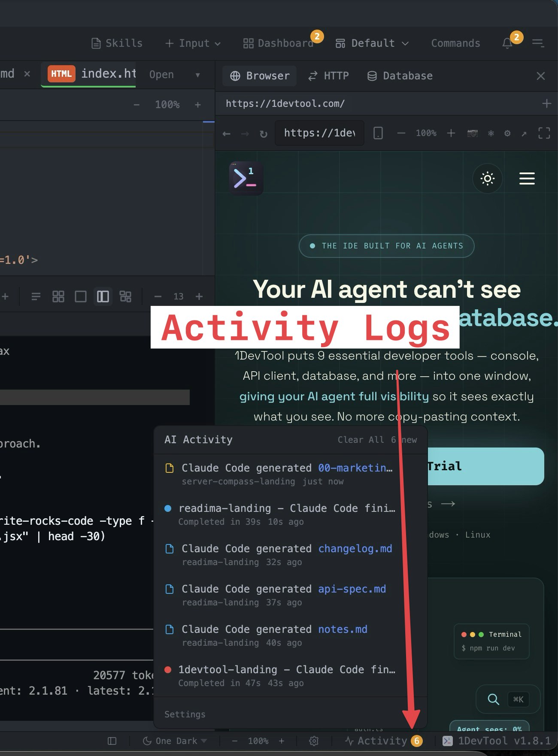Go back in the browser
558x756 pixels.
click(227, 134)
